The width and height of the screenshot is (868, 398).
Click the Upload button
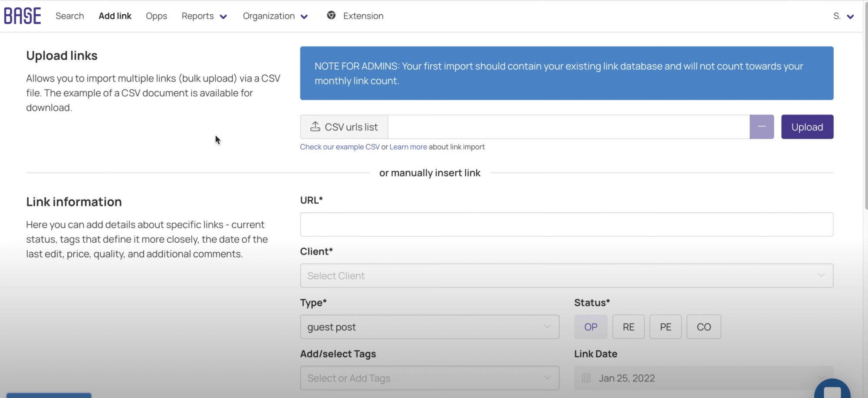point(807,127)
